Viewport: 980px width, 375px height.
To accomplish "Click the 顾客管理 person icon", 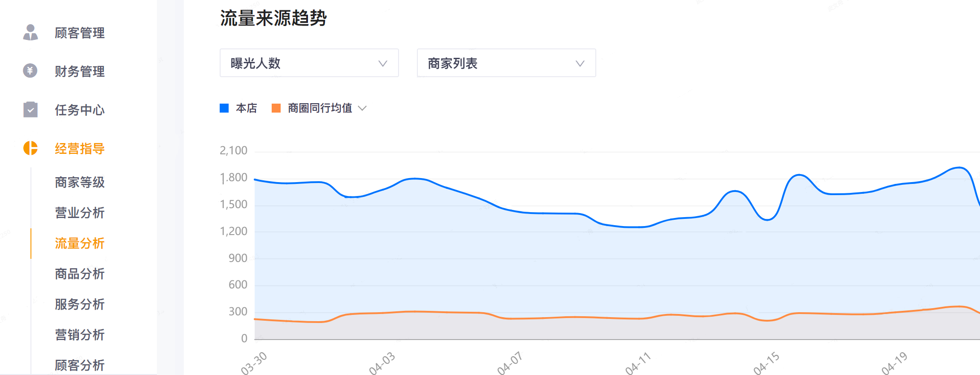I will (x=30, y=32).
